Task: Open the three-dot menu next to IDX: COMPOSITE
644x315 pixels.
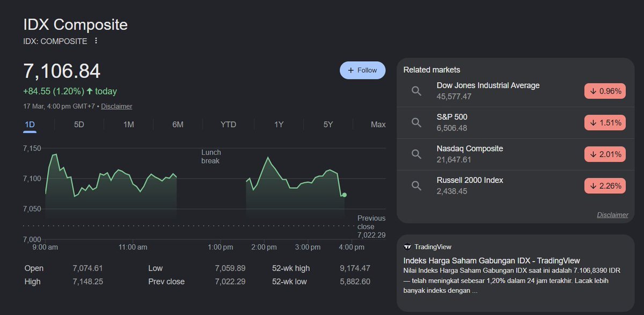Action: click(96, 41)
